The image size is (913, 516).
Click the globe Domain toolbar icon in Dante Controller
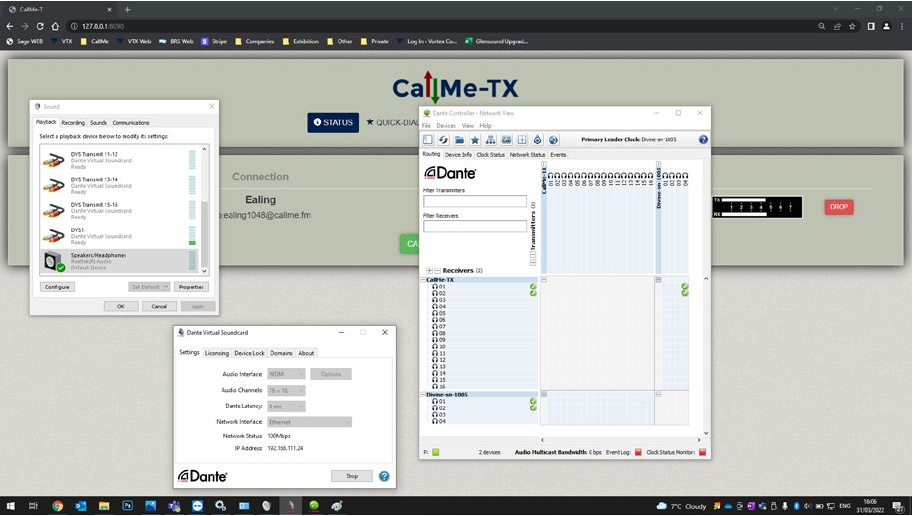[553, 140]
